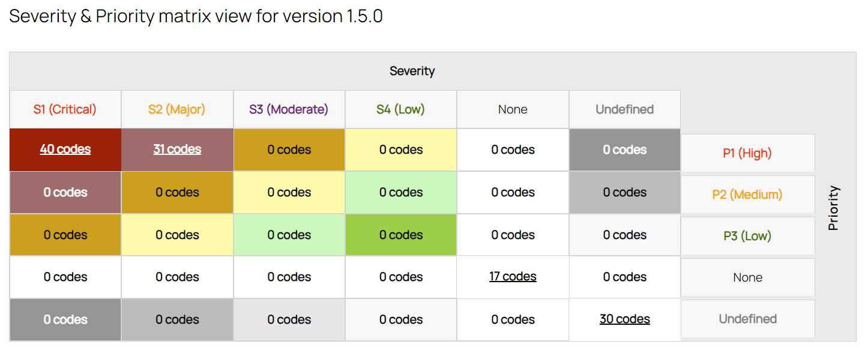Click the P1 (High) row label
The image size is (868, 350).
coord(747,153)
